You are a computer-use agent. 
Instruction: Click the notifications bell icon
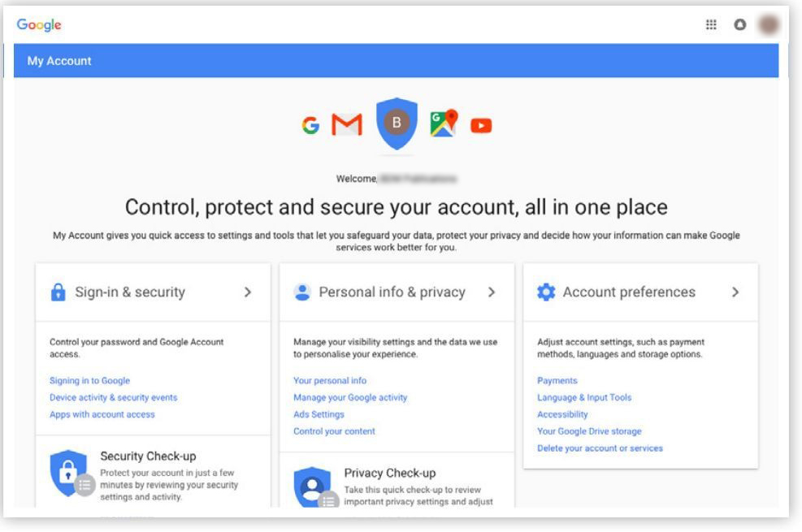[739, 25]
